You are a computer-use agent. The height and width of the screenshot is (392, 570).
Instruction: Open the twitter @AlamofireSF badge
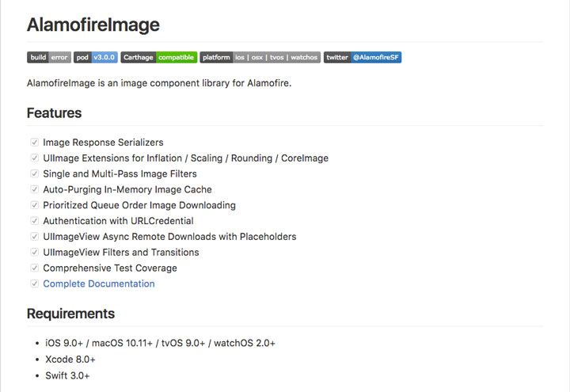click(363, 58)
